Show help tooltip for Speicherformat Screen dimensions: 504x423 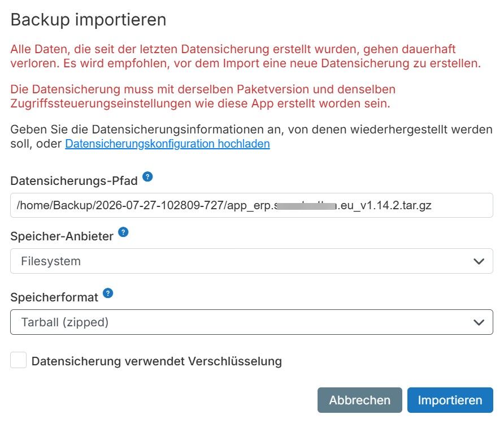pos(108,293)
